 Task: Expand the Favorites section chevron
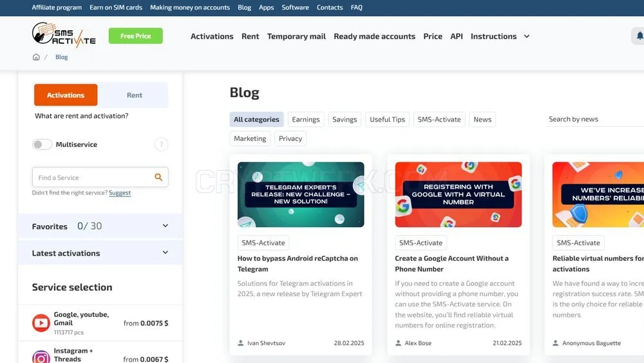click(165, 225)
